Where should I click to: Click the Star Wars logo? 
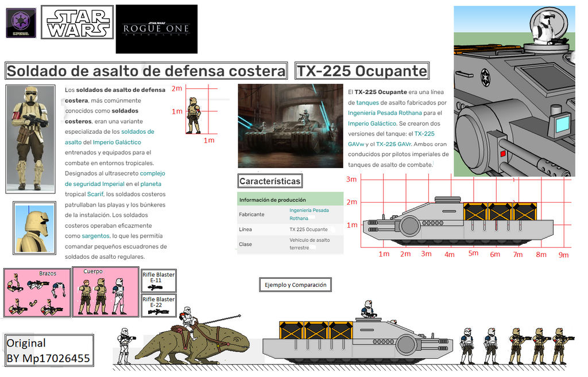click(77, 22)
